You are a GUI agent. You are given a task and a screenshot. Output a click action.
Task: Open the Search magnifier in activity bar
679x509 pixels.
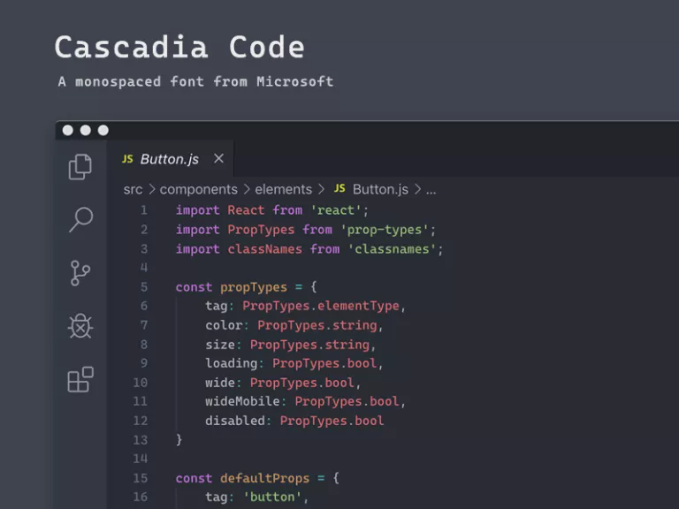81,220
